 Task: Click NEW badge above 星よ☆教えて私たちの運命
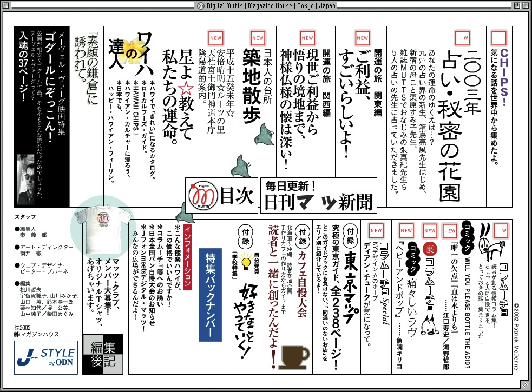click(x=215, y=38)
